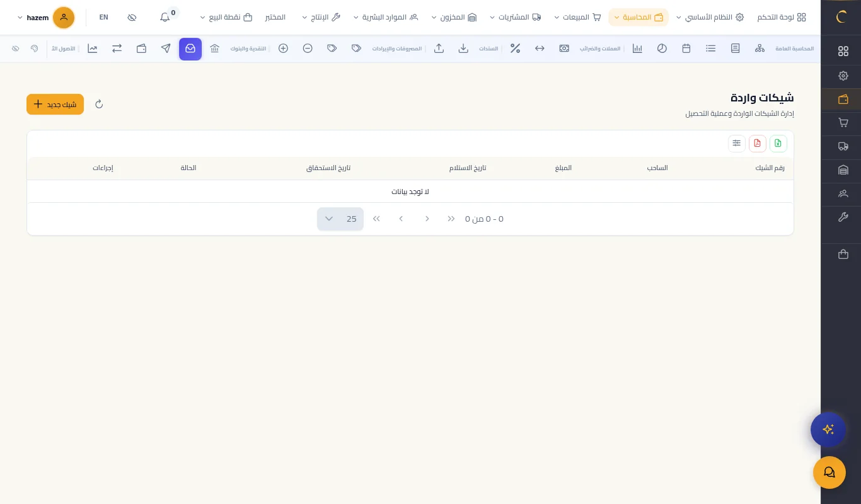Open the calendar icon in accounting toolbar
861x504 pixels.
click(x=686, y=49)
